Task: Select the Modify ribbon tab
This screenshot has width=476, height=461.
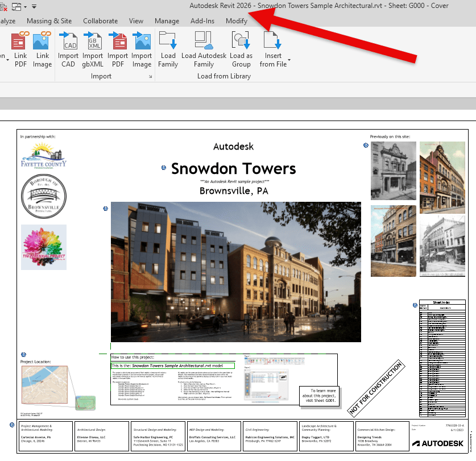Action: click(237, 21)
